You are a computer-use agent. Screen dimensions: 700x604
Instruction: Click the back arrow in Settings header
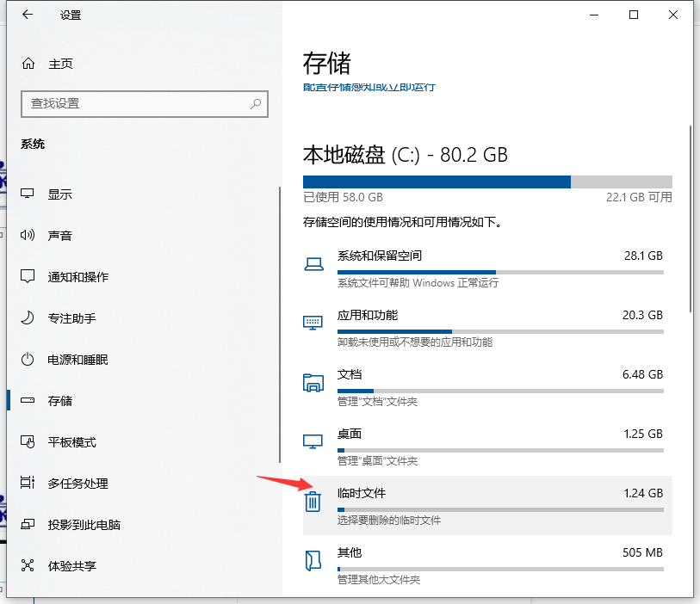pos(28,15)
